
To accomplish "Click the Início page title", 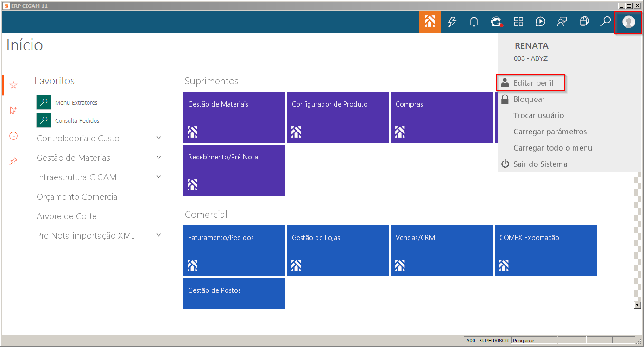I will [x=25, y=45].
